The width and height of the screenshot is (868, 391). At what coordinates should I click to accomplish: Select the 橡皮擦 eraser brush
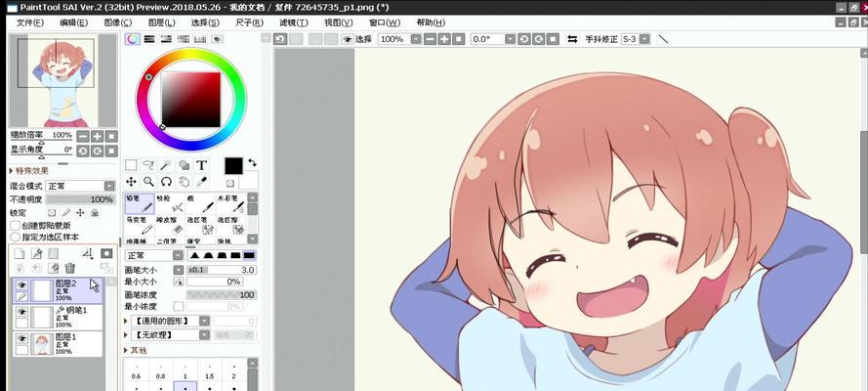[x=170, y=226]
